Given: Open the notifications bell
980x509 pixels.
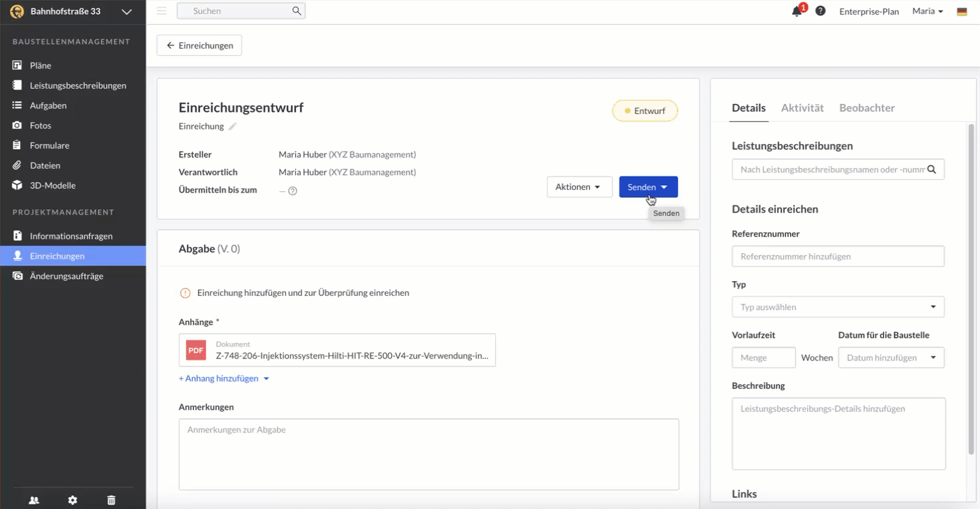Looking at the screenshot, I should [x=797, y=11].
